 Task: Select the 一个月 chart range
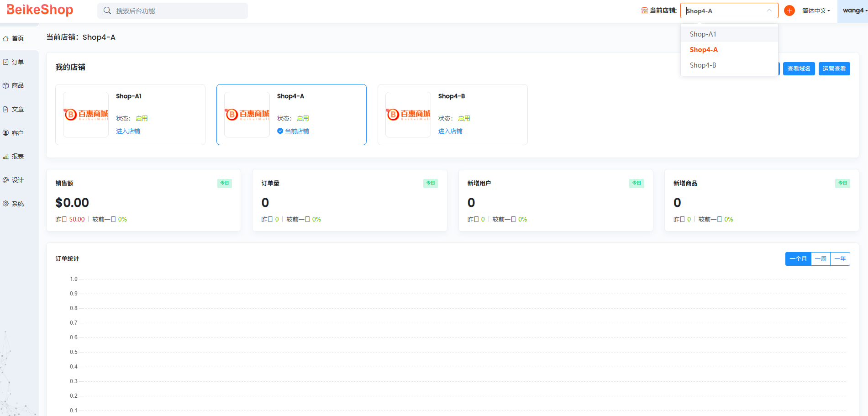coord(798,259)
